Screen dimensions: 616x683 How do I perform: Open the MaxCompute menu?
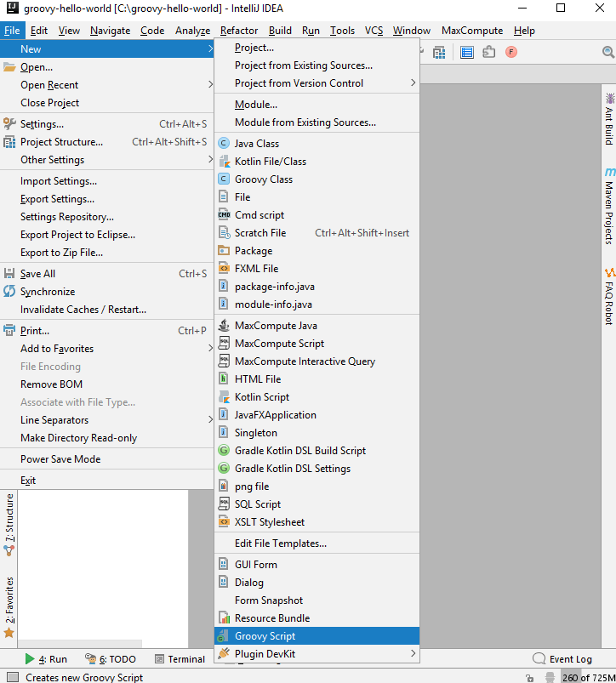(x=472, y=31)
